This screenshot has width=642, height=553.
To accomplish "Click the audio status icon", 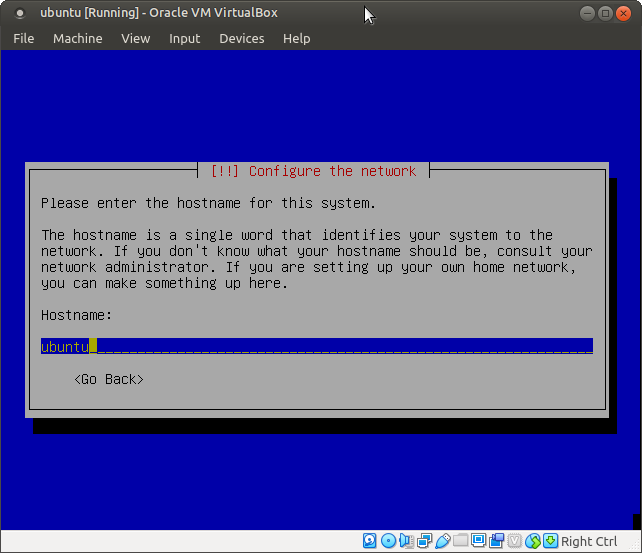I will pyautogui.click(x=406, y=541).
